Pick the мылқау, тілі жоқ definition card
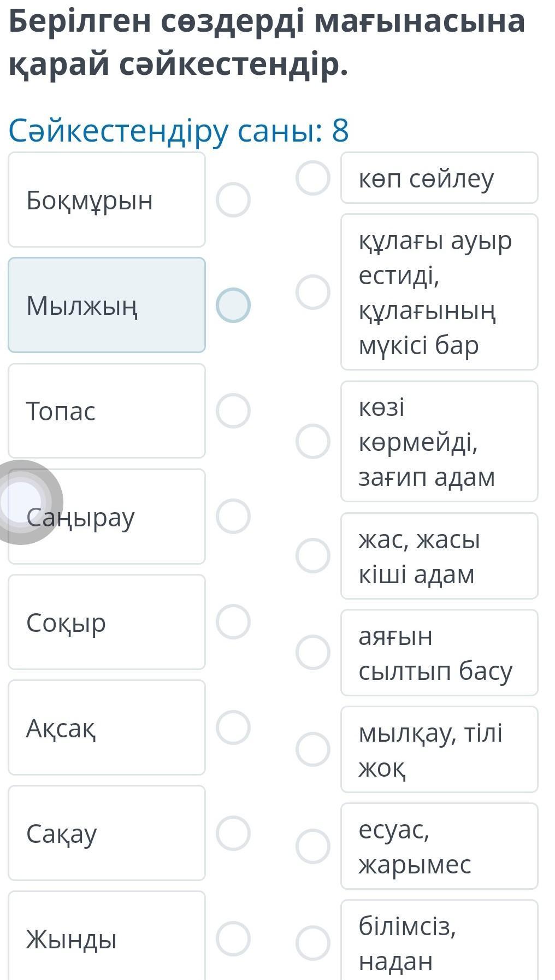 (x=439, y=749)
